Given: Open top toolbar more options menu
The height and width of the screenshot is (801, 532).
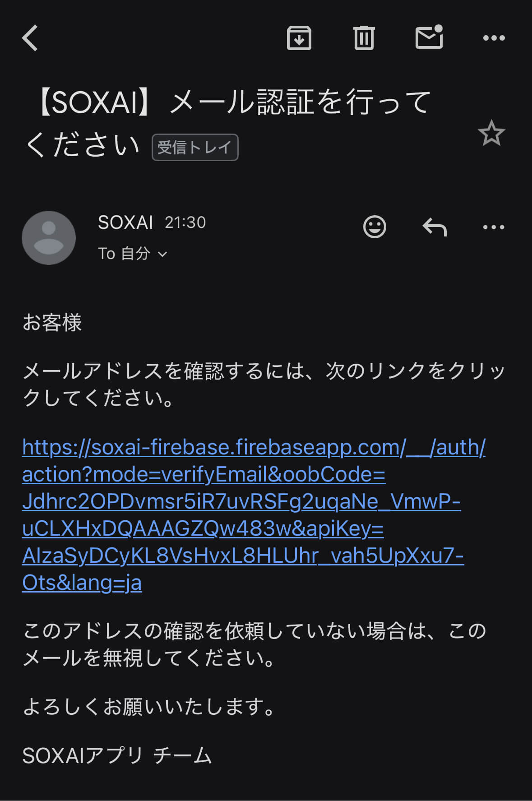Looking at the screenshot, I should (494, 38).
